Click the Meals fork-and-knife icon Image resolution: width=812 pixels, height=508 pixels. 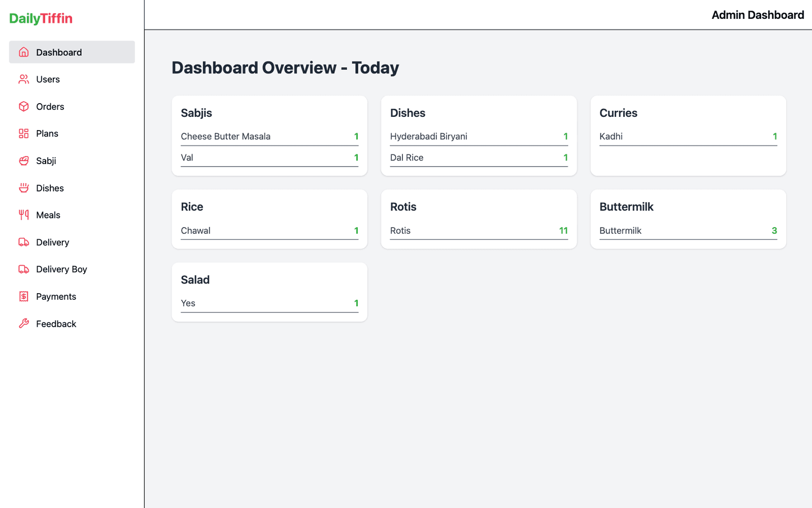(24, 215)
